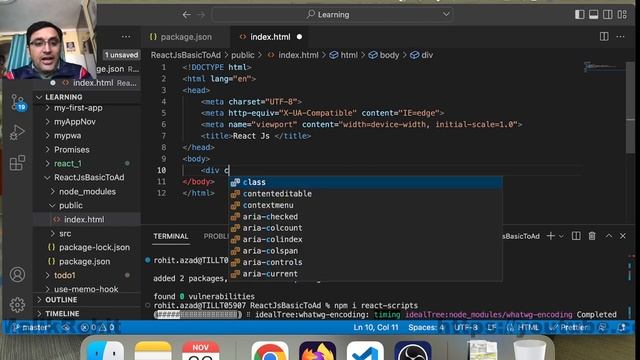Collapse ReactJsBasicToAd folder
This screenshot has width=640, height=360.
pyautogui.click(x=89, y=178)
